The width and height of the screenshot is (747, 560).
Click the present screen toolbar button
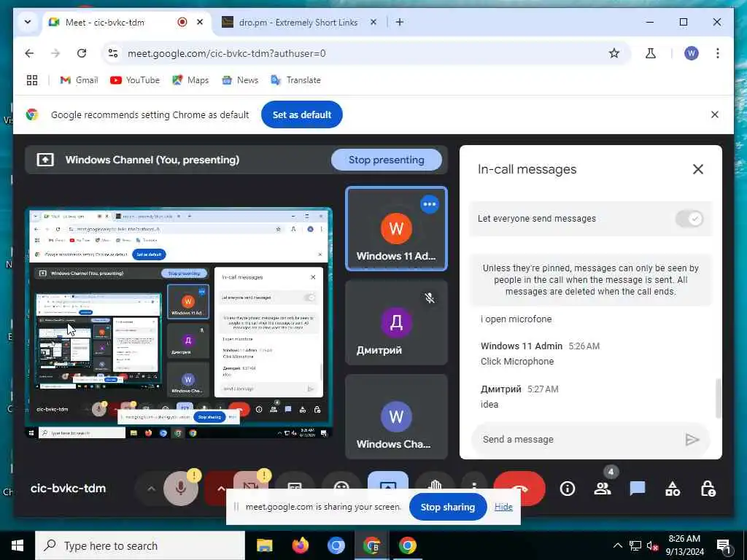coord(388,480)
